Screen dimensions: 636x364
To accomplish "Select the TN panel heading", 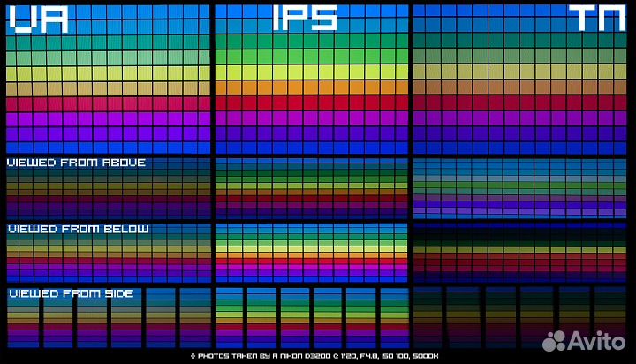I will tap(596, 19).
